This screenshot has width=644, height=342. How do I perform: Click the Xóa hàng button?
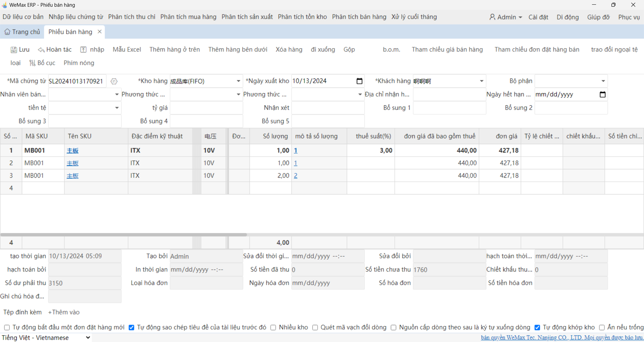[x=289, y=50]
